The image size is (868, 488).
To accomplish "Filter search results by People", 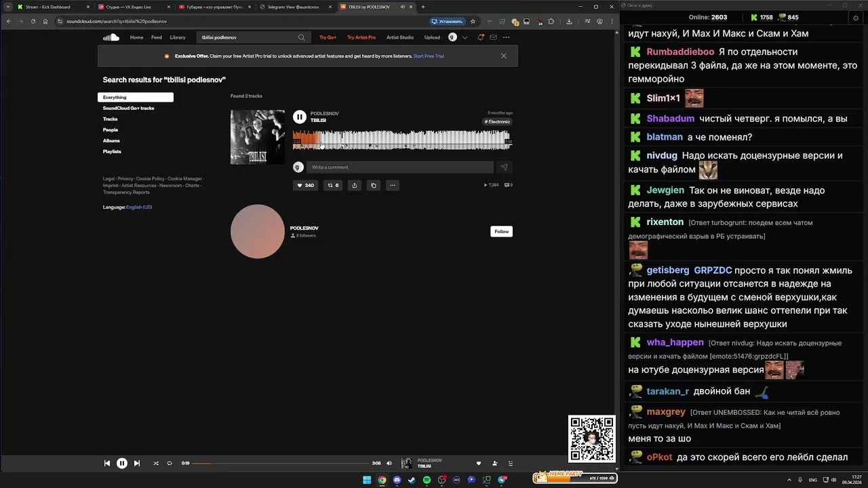I will (111, 129).
